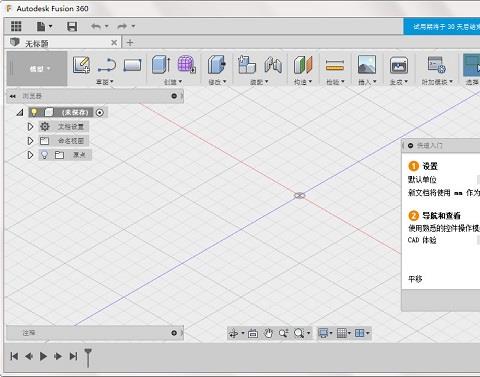Click the Undo arrow
Screen dimensions: 480x377
(x=96, y=26)
